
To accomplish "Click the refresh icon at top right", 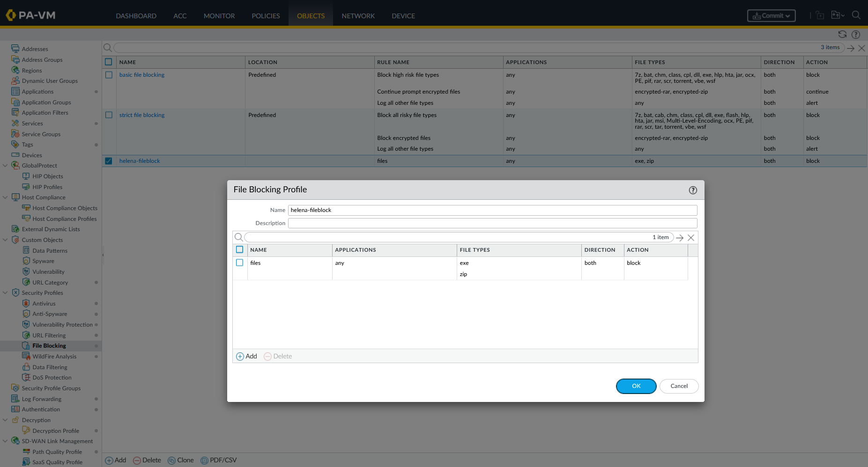I will (842, 34).
